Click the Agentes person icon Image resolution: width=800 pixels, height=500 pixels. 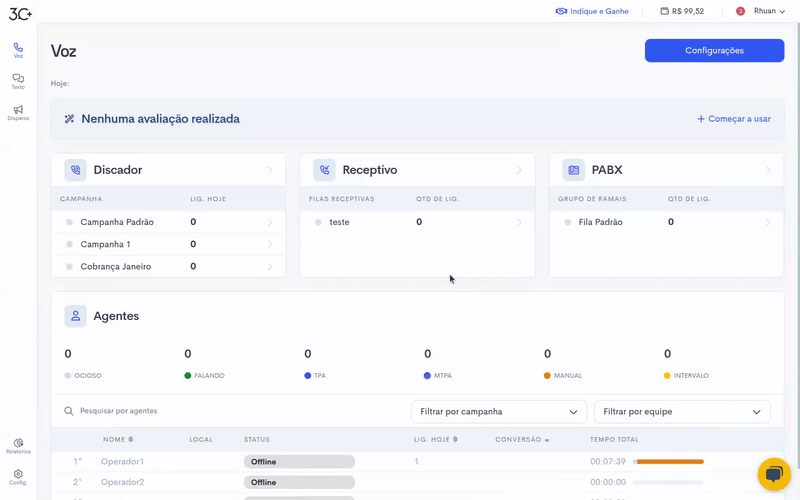[x=76, y=316]
